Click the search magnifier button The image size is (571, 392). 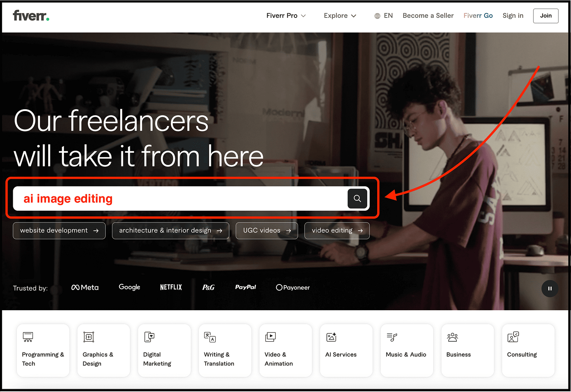357,198
